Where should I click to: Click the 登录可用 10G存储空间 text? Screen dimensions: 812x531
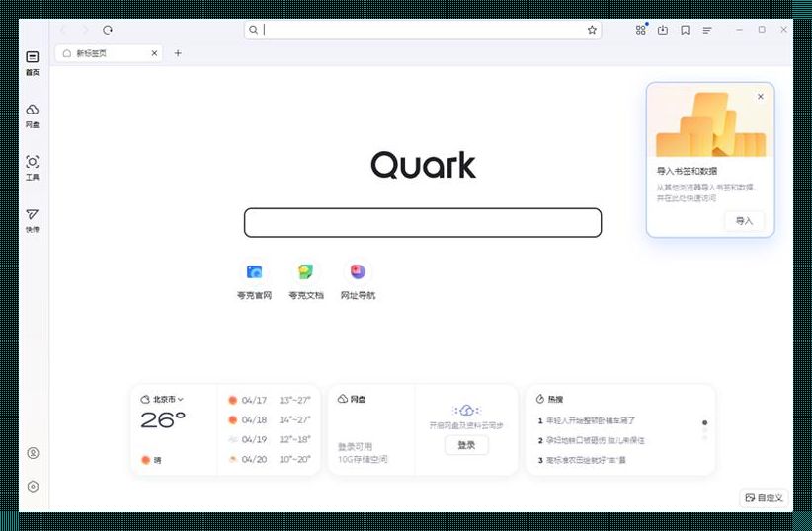[363, 453]
